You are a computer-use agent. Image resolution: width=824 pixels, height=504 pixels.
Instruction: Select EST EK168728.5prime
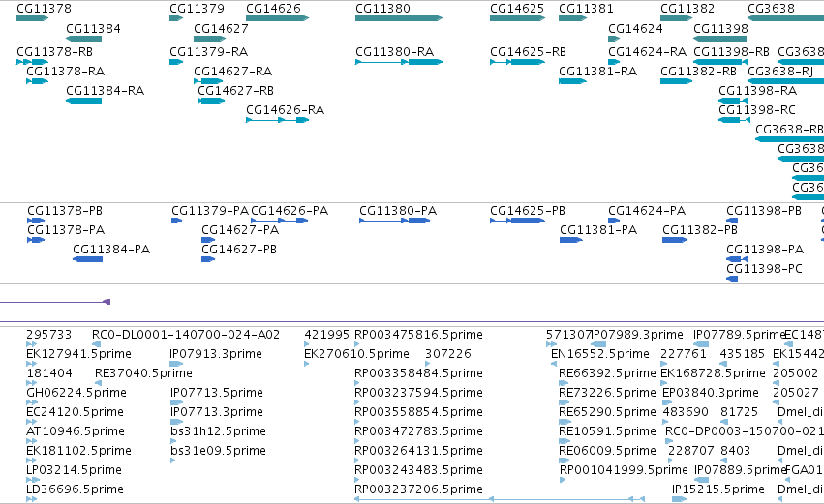713,373
